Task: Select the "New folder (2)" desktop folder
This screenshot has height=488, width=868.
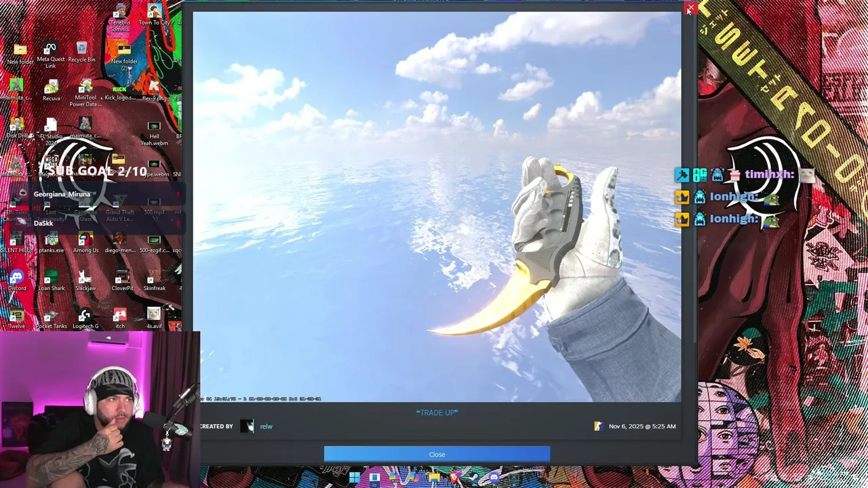Action: (x=124, y=56)
